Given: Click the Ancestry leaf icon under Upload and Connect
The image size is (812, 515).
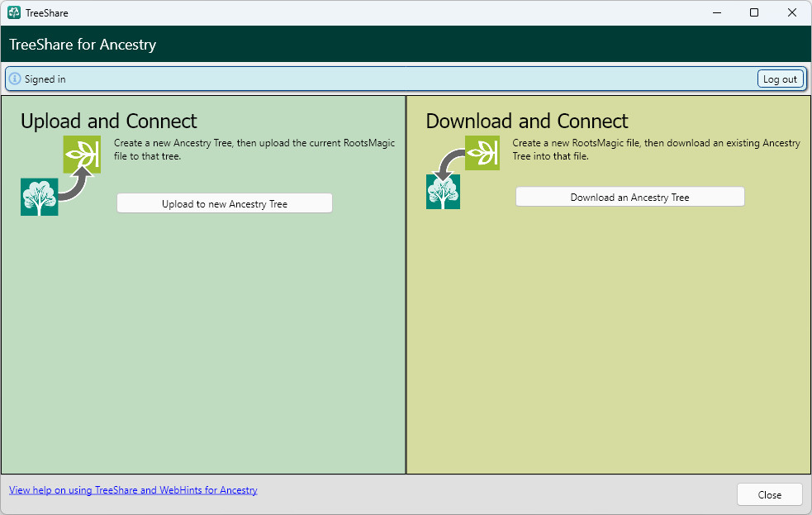Looking at the screenshot, I should pos(82,155).
